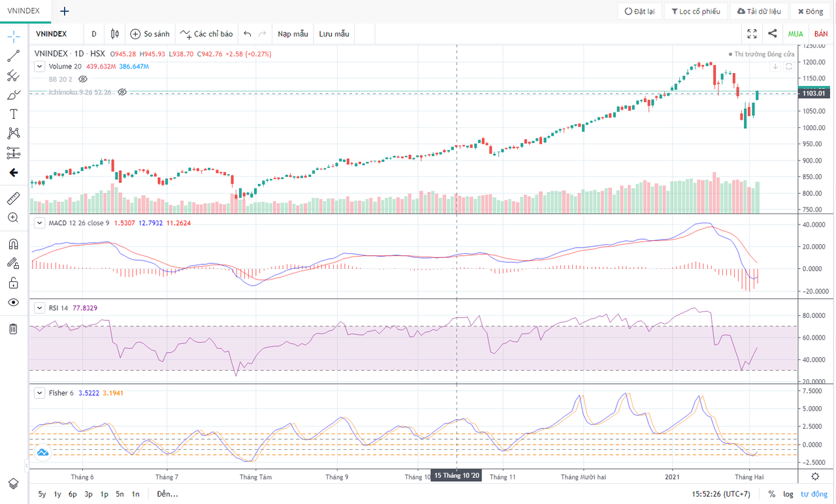Click the blue cloud logo on chart
836x504 pixels.
(43, 452)
